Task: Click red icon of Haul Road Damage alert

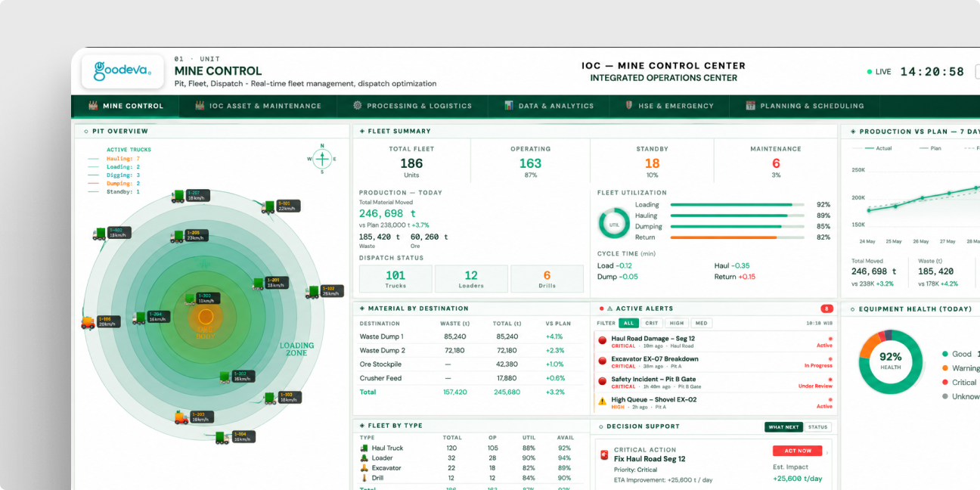Action: tap(603, 341)
